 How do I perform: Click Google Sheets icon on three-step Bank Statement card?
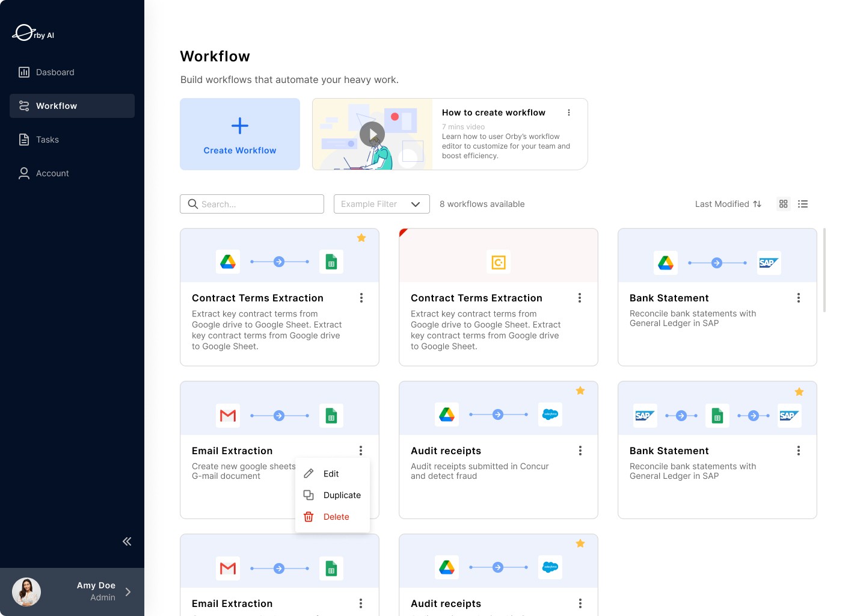pyautogui.click(x=717, y=416)
